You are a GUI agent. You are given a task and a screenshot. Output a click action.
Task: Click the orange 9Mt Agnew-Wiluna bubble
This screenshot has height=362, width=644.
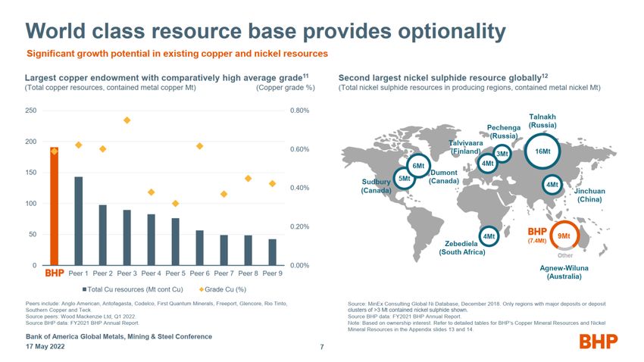564,236
